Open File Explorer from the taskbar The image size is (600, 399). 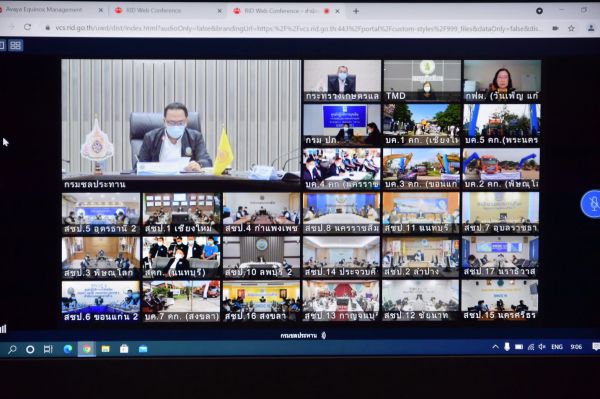pyautogui.click(x=105, y=349)
